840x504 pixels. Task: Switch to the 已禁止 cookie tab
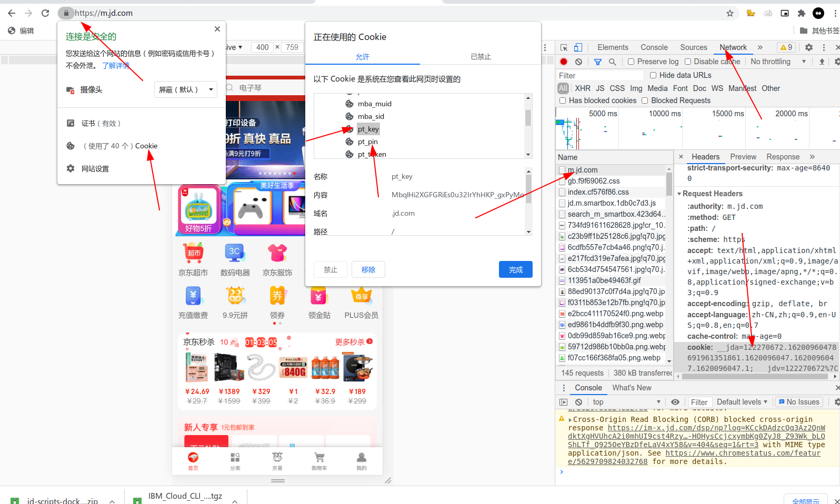[481, 56]
